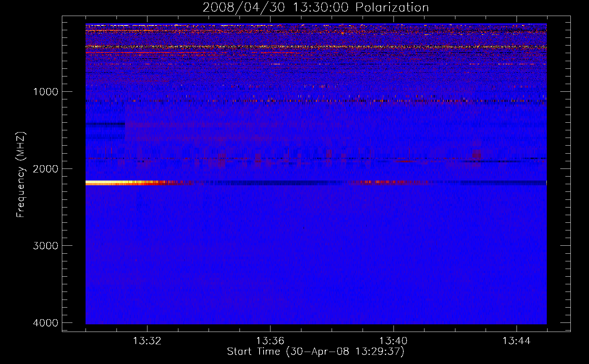Click the 4000 frequency tick label
The width and height of the screenshot is (589, 364).
pyautogui.click(x=46, y=323)
